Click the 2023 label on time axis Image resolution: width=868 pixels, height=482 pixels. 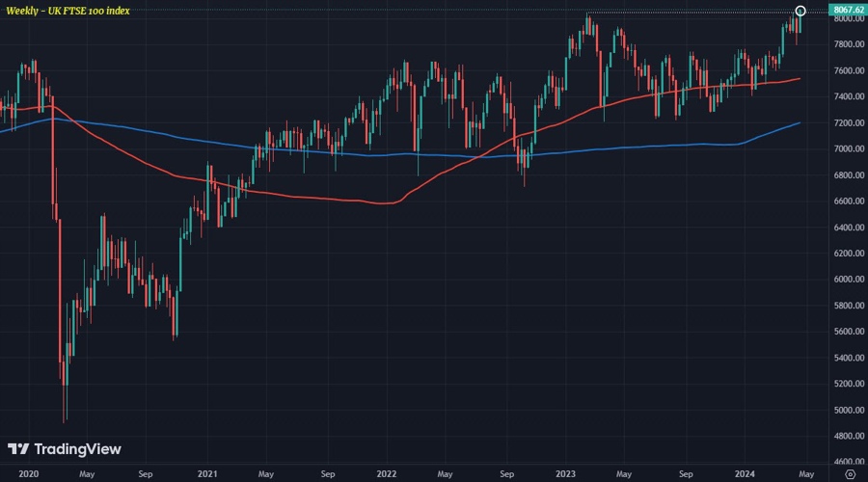tap(564, 474)
